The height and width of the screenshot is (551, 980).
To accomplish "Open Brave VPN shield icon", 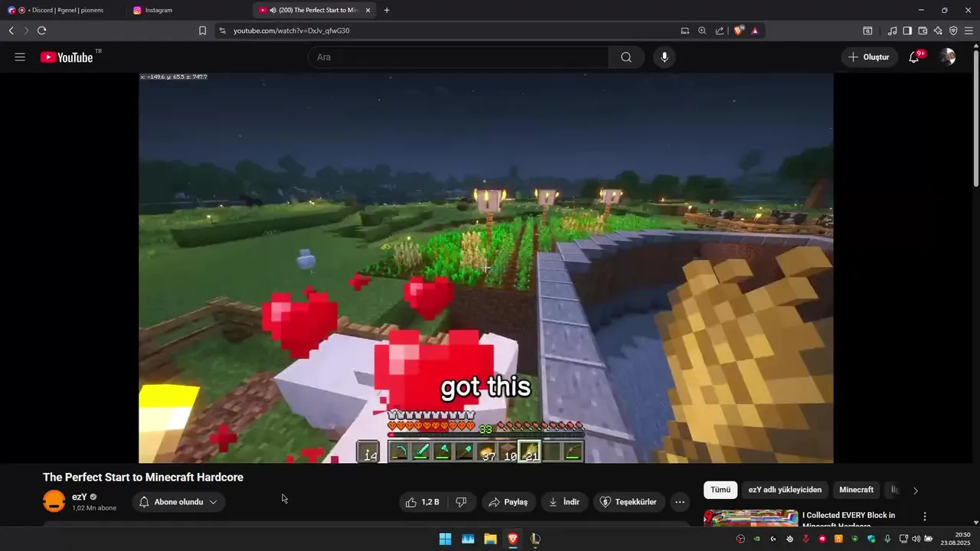I will click(953, 31).
